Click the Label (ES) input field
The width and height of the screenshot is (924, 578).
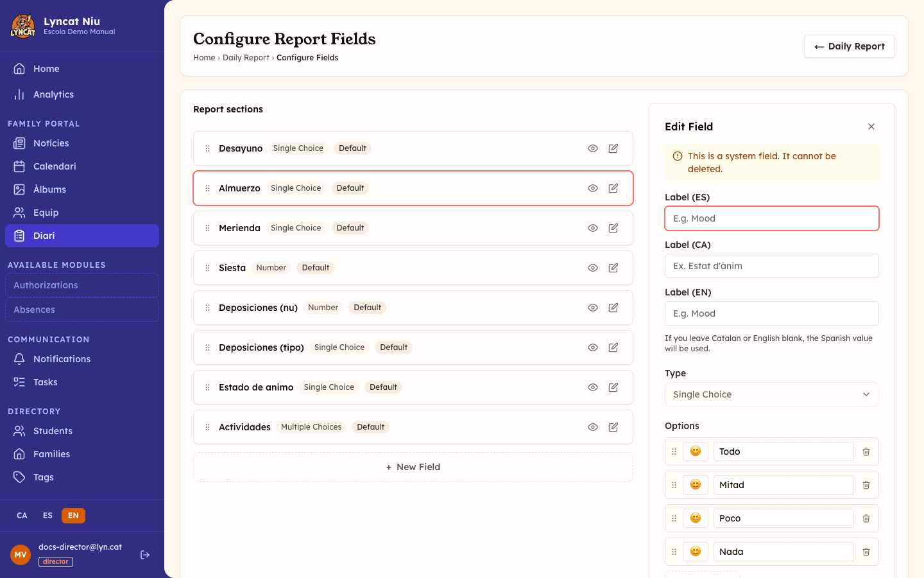772,218
